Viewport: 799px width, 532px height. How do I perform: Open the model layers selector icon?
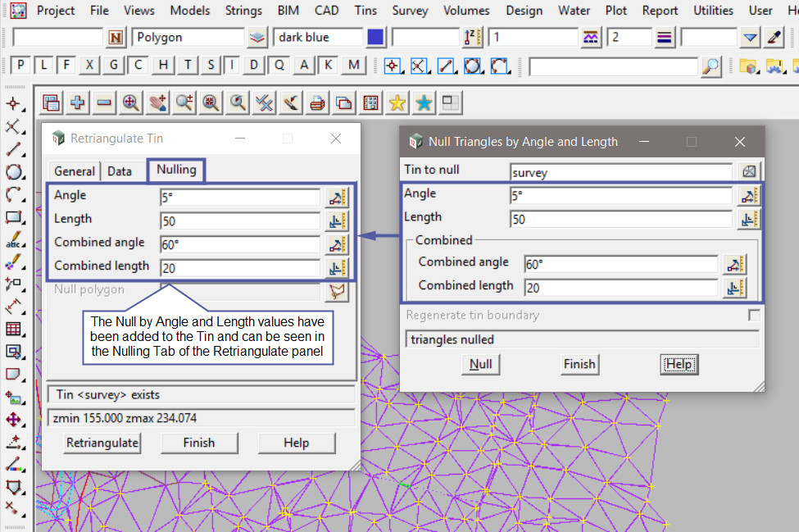pos(257,37)
